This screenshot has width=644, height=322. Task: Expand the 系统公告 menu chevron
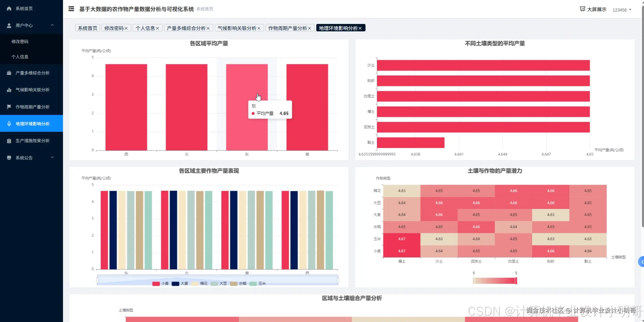coord(52,157)
